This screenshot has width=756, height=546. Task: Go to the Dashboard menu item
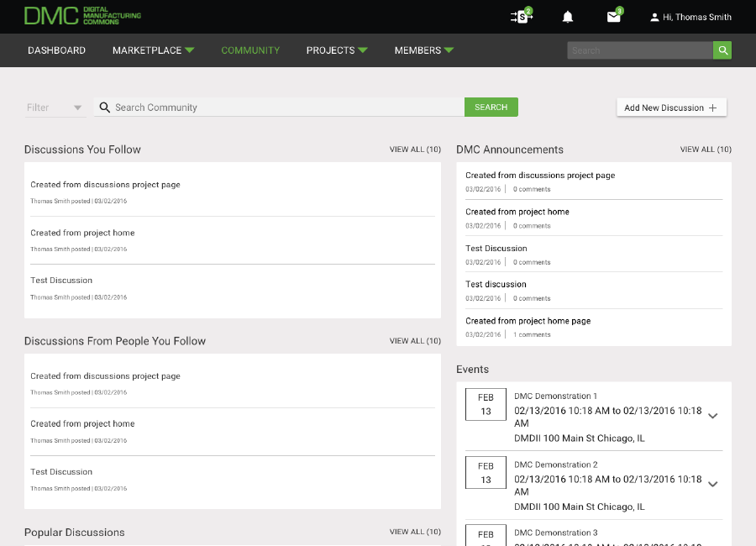tap(56, 50)
